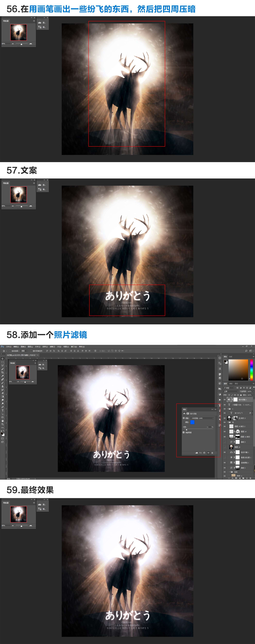Toggle visibility of the 色彩平衡 1 layer
The height and width of the screenshot is (644, 255).
[x=224, y=452]
